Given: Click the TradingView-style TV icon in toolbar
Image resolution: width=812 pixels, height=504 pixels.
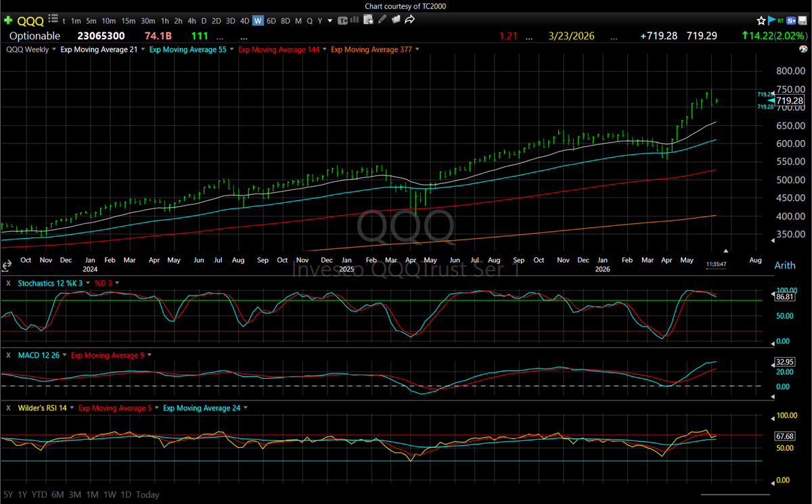Looking at the screenshot, I should pyautogui.click(x=342, y=20).
